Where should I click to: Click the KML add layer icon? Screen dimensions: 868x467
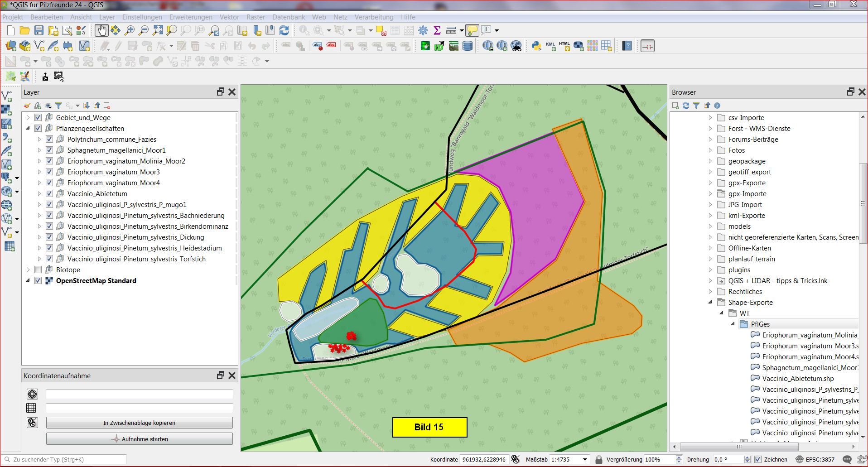(550, 46)
